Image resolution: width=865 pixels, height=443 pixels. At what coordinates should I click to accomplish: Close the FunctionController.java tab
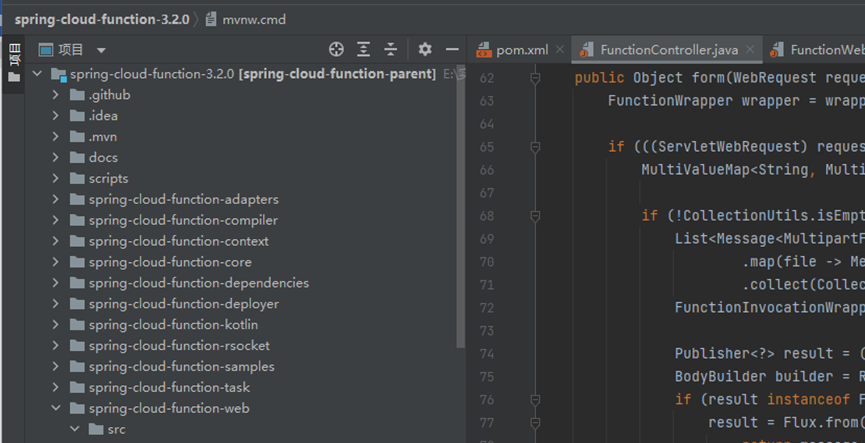click(x=749, y=50)
